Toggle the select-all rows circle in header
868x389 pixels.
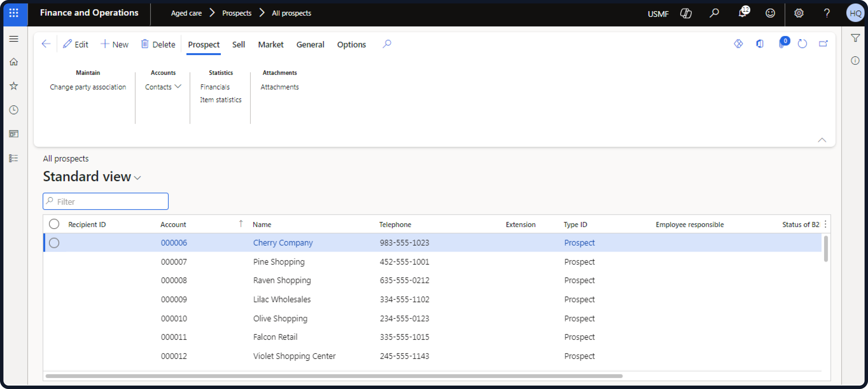pos(54,224)
